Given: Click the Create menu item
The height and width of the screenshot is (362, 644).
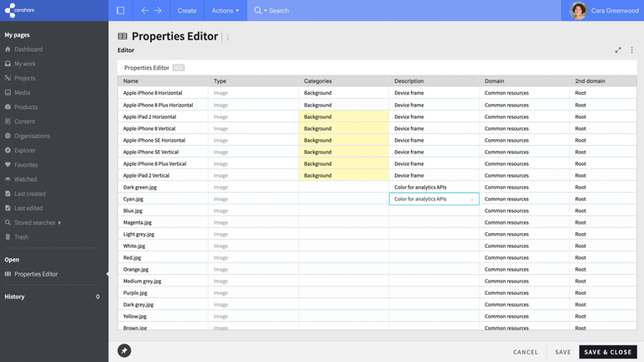Looking at the screenshot, I should point(187,11).
